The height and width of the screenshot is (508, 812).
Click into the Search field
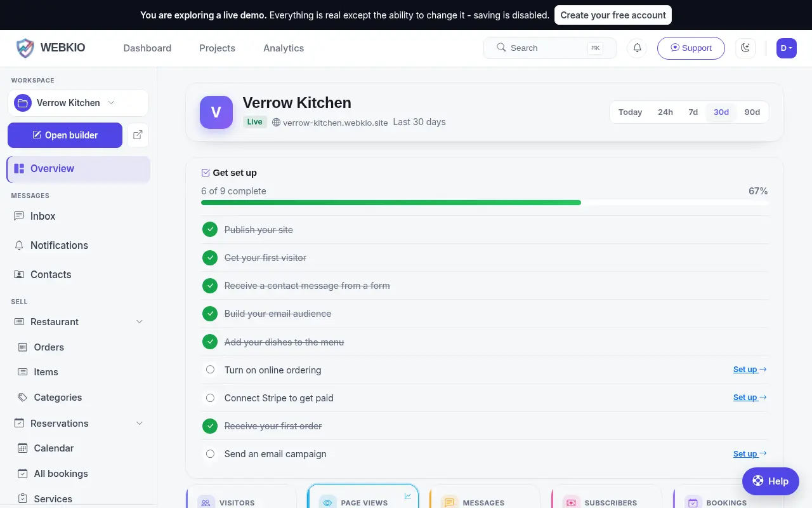[550, 48]
